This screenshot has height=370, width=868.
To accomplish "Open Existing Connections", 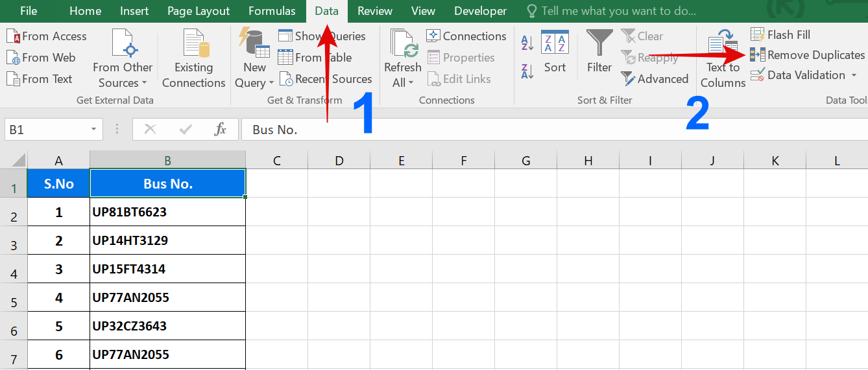I will tap(194, 58).
